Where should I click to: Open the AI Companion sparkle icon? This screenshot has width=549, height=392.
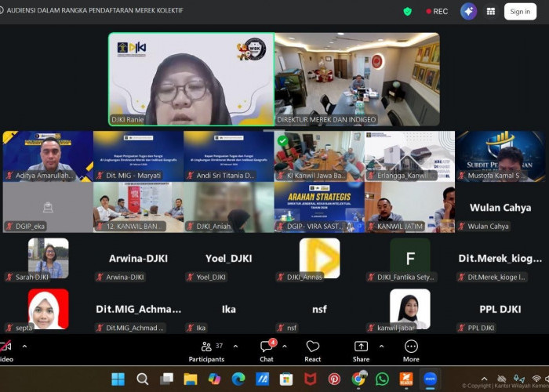pyautogui.click(x=468, y=12)
